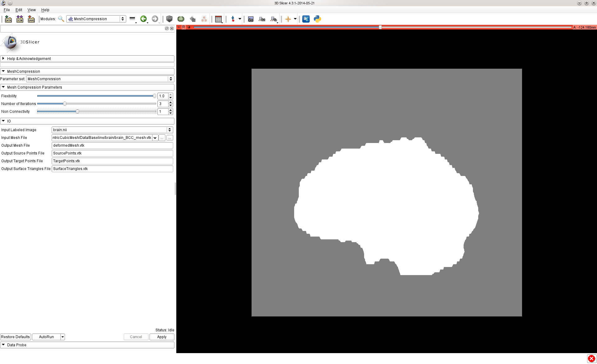Viewport: 597px width, 364px height.
Task: Click the SAVE scene icon
Action: (31, 19)
